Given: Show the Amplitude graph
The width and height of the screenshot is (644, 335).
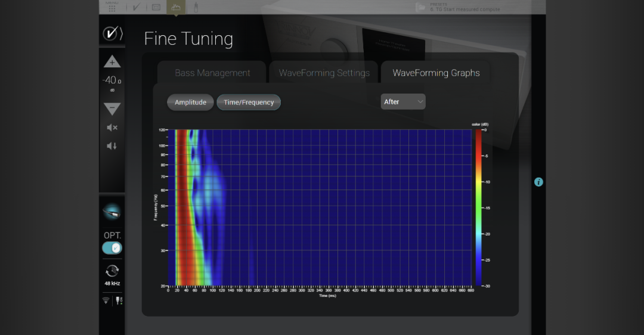Looking at the screenshot, I should click(190, 102).
